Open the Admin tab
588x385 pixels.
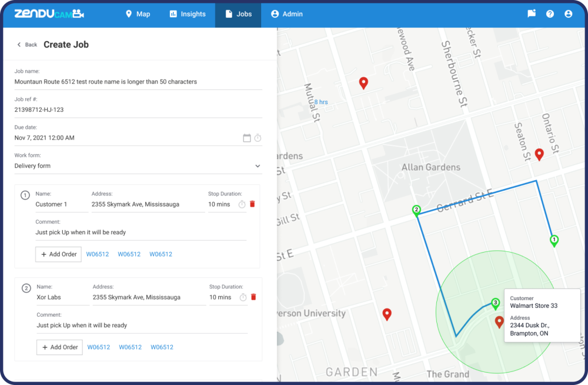point(287,14)
